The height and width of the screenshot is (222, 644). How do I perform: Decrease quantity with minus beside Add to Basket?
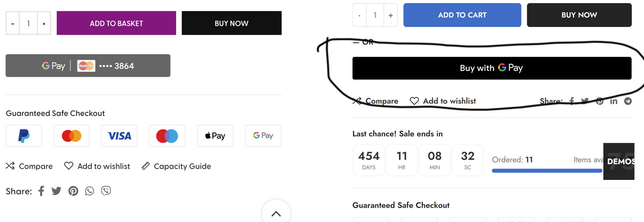(12, 24)
